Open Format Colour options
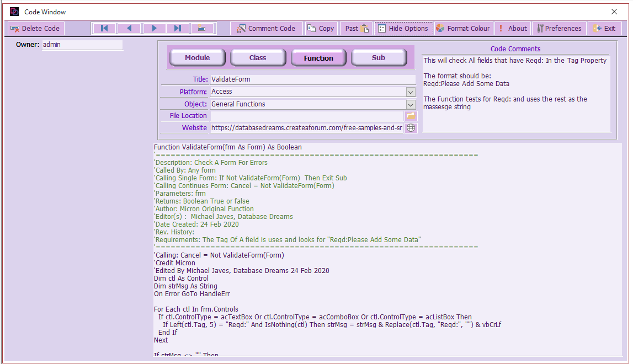The image size is (633, 364). click(x=464, y=28)
